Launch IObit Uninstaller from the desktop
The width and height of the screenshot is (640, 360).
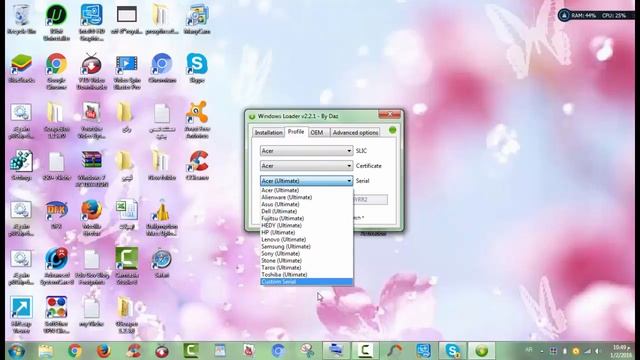click(x=56, y=22)
